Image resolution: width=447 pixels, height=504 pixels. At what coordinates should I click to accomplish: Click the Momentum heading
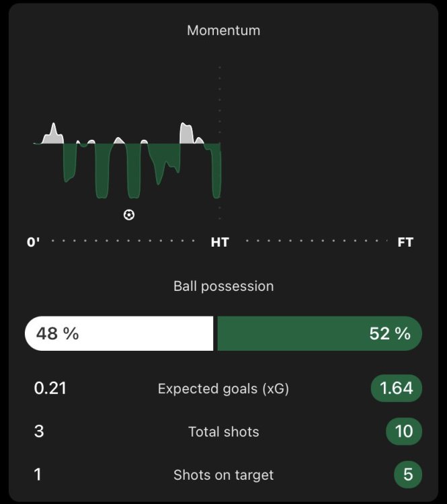coord(223,30)
